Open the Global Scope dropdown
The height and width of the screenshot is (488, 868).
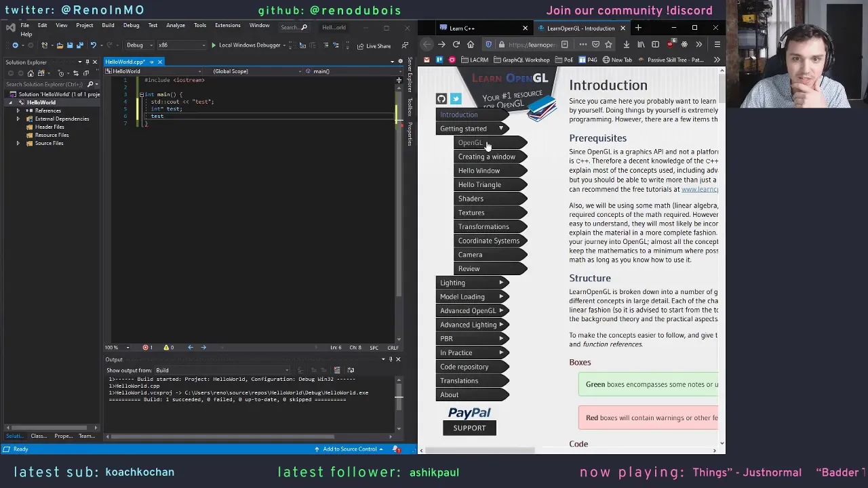pyautogui.click(x=252, y=71)
